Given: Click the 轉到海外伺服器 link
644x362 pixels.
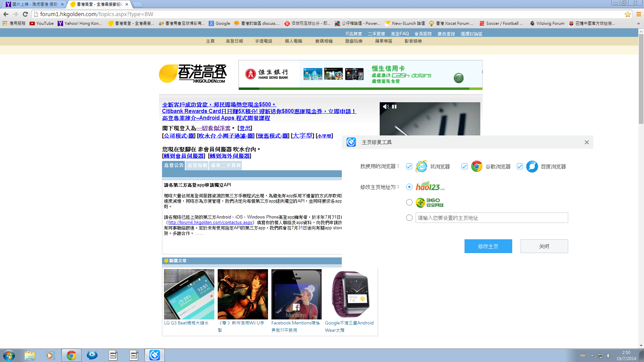Looking at the screenshot, I should pos(229,156).
